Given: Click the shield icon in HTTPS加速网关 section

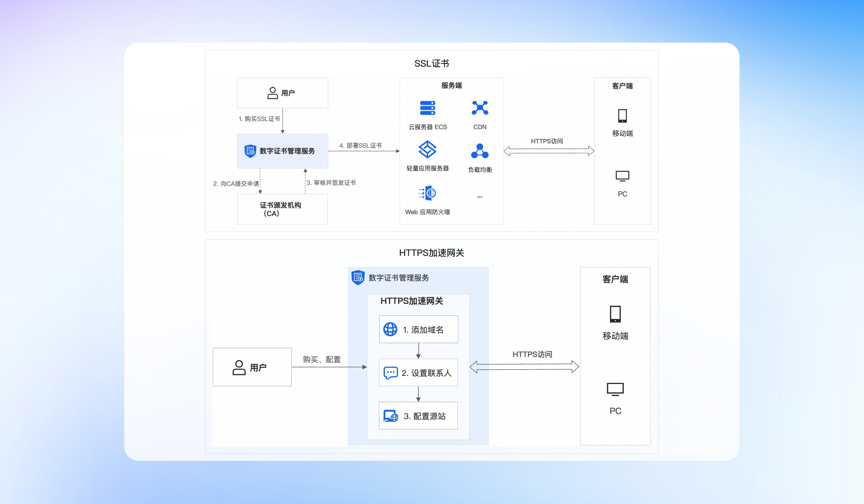Looking at the screenshot, I should click(358, 277).
